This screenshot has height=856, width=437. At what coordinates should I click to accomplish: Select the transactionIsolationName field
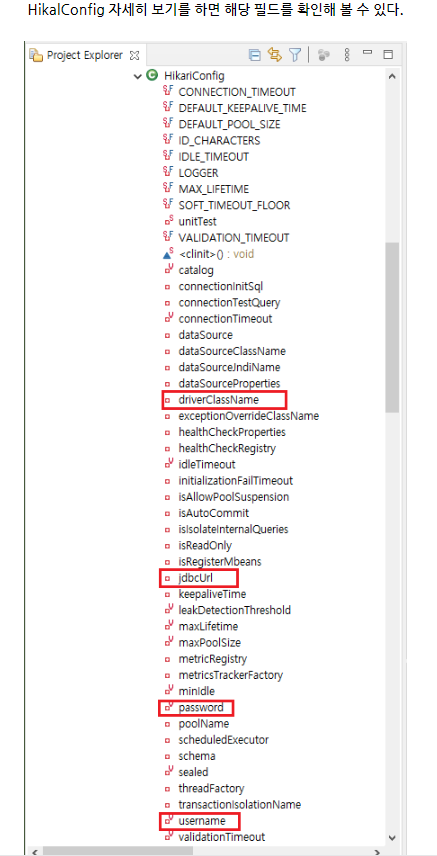click(x=240, y=805)
